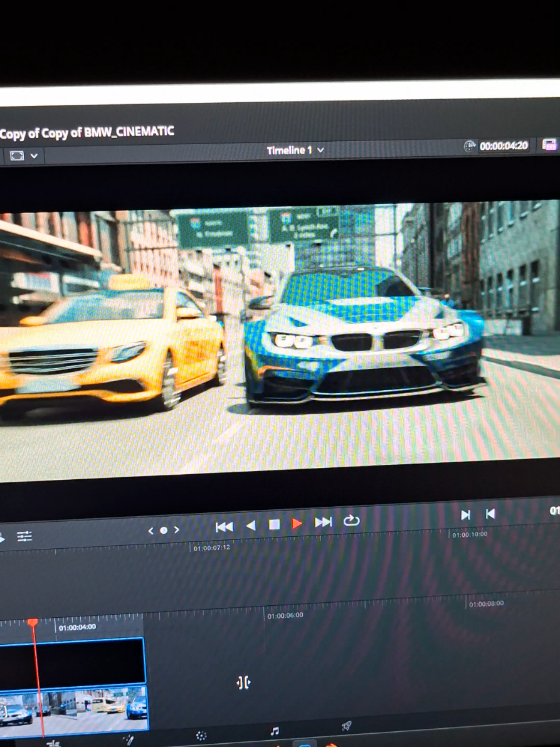The height and width of the screenshot is (747, 560).
Task: Toggle loop playback
Action: [351, 520]
